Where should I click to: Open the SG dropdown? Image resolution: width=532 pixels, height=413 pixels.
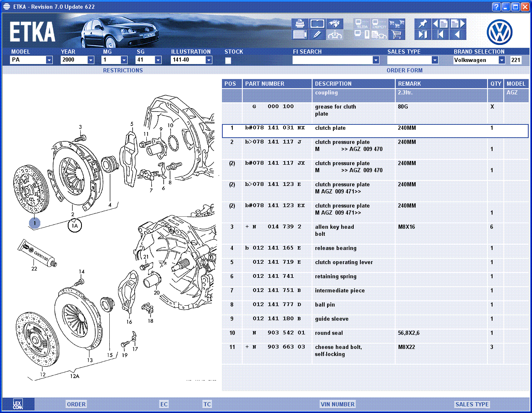pos(158,60)
